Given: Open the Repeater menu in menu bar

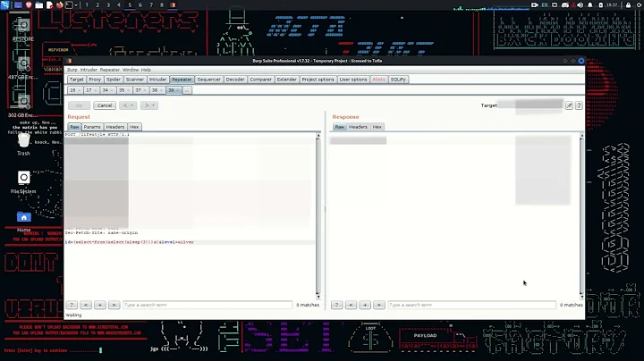Looking at the screenshot, I should (110, 70).
